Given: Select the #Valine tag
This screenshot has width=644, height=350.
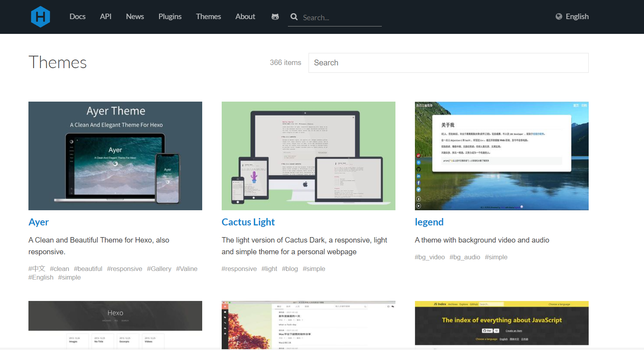Looking at the screenshot, I should [x=187, y=269].
